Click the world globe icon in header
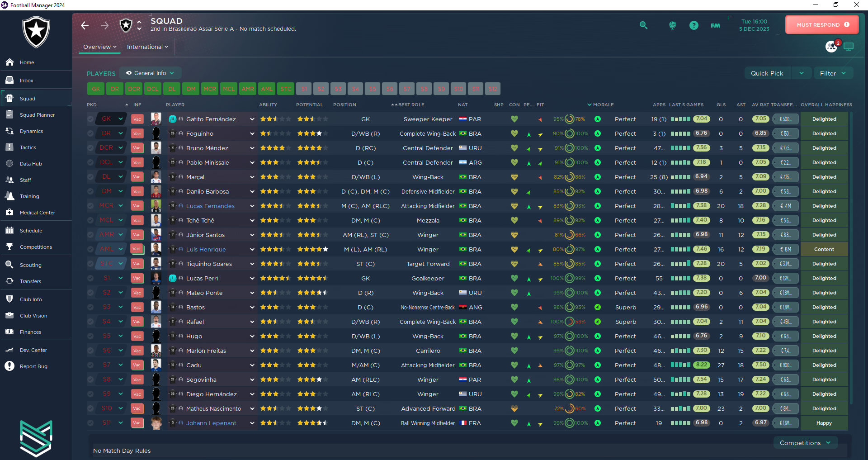Image resolution: width=868 pixels, height=460 pixels. [x=672, y=25]
